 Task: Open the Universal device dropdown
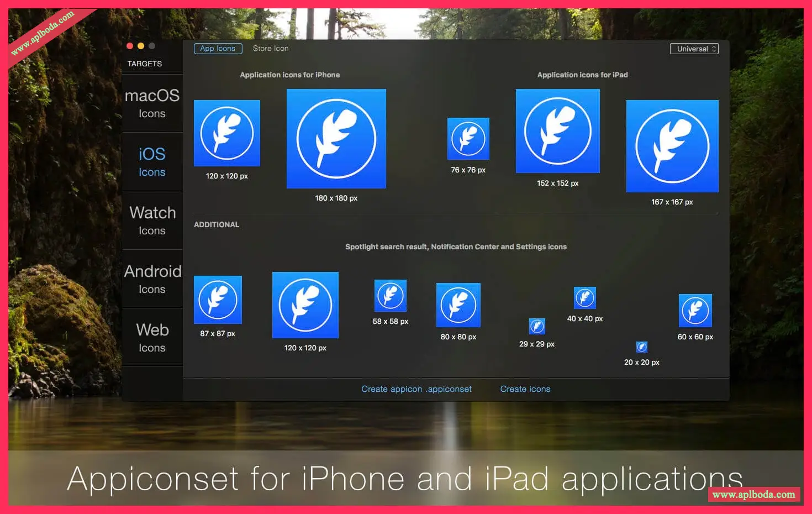694,49
